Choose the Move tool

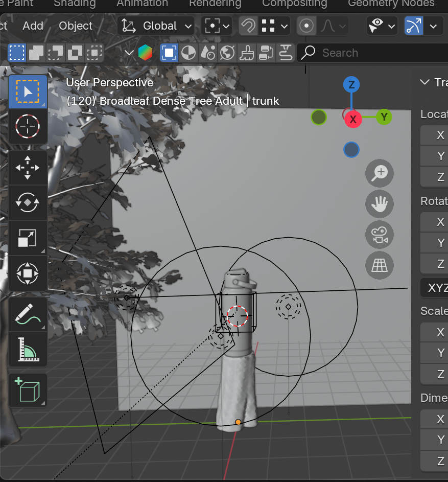28,168
